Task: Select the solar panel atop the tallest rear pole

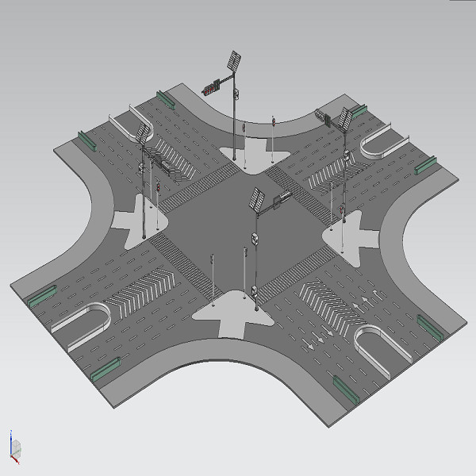Action: pyautogui.click(x=235, y=62)
